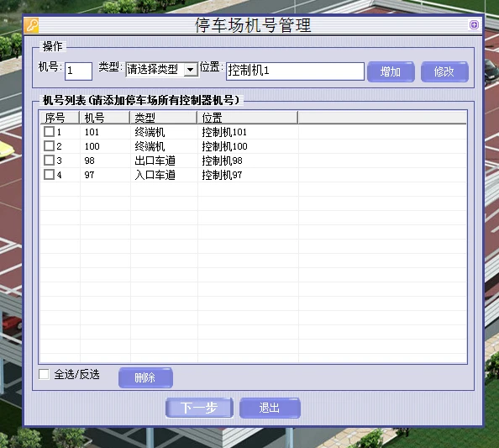Select the 控制机98 cell in the list

point(222,161)
